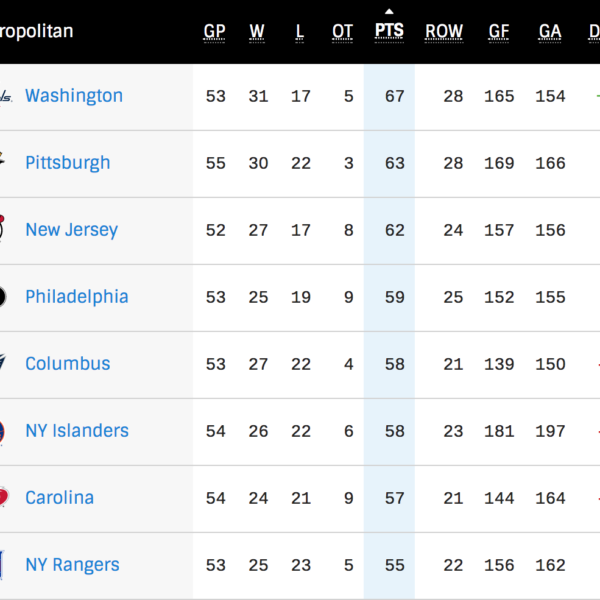
Task: Sort by the OT column header
Action: 343,31
